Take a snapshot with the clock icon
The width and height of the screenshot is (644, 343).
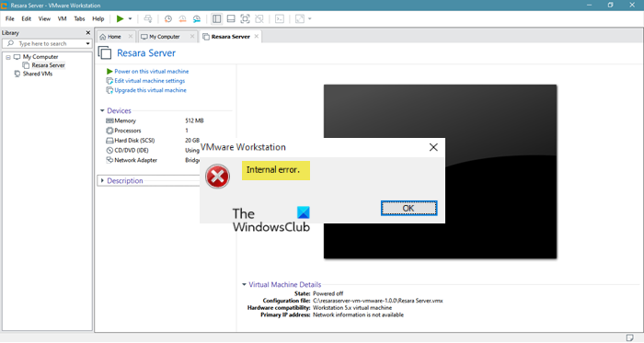[168, 19]
